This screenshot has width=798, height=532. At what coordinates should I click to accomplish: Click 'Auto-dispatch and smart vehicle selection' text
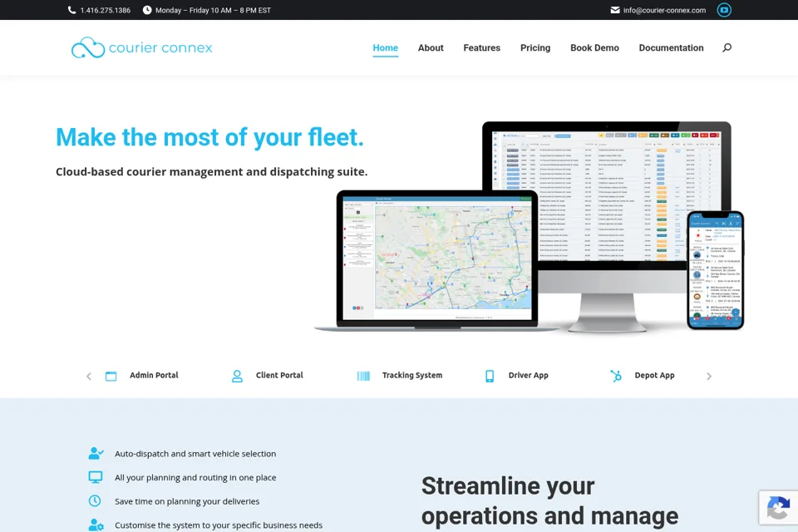(x=195, y=454)
